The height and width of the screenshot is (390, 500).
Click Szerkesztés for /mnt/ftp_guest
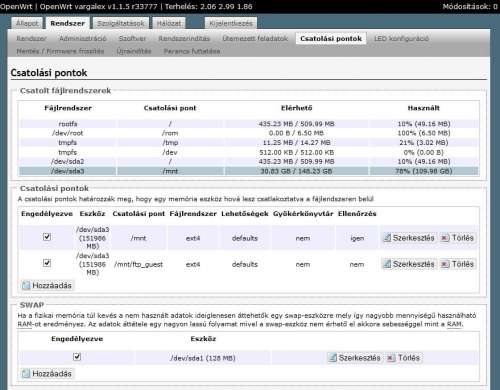pyautogui.click(x=409, y=264)
